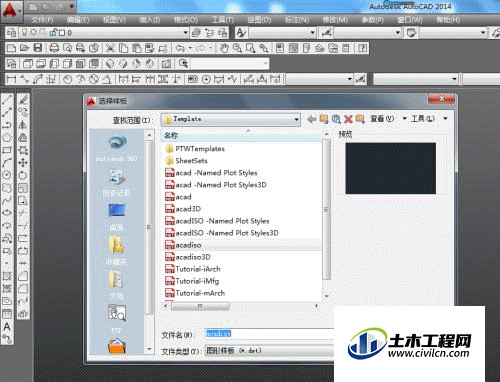Screen dimensions: 500x382
Task: Open the Desktop (桌面) place shortcut
Action: click(x=116, y=217)
